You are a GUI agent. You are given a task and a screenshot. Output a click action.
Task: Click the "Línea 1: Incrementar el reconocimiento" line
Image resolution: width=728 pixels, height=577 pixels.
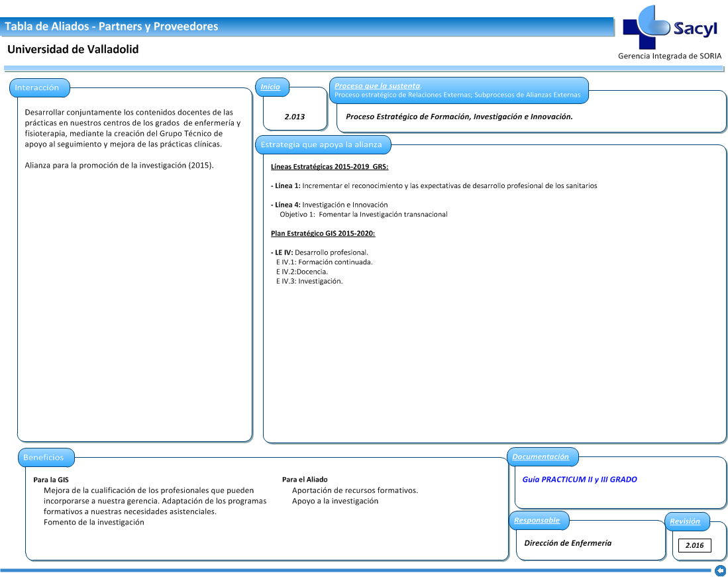tap(434, 185)
